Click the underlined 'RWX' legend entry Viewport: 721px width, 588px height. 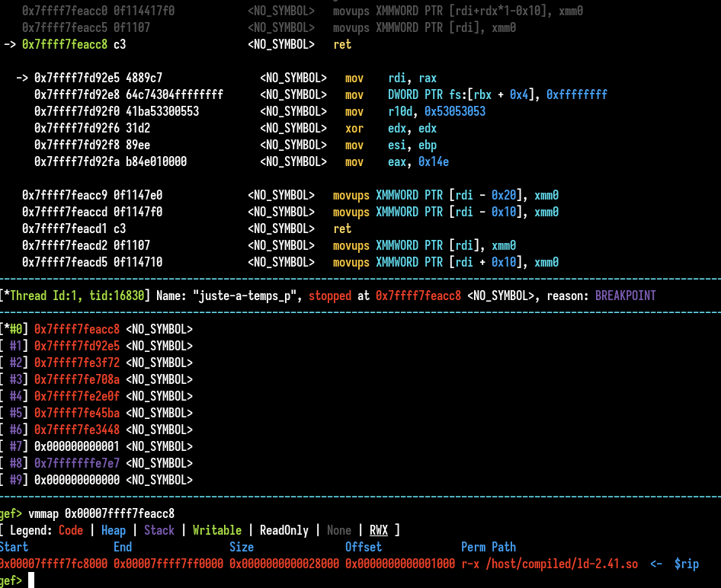click(378, 530)
